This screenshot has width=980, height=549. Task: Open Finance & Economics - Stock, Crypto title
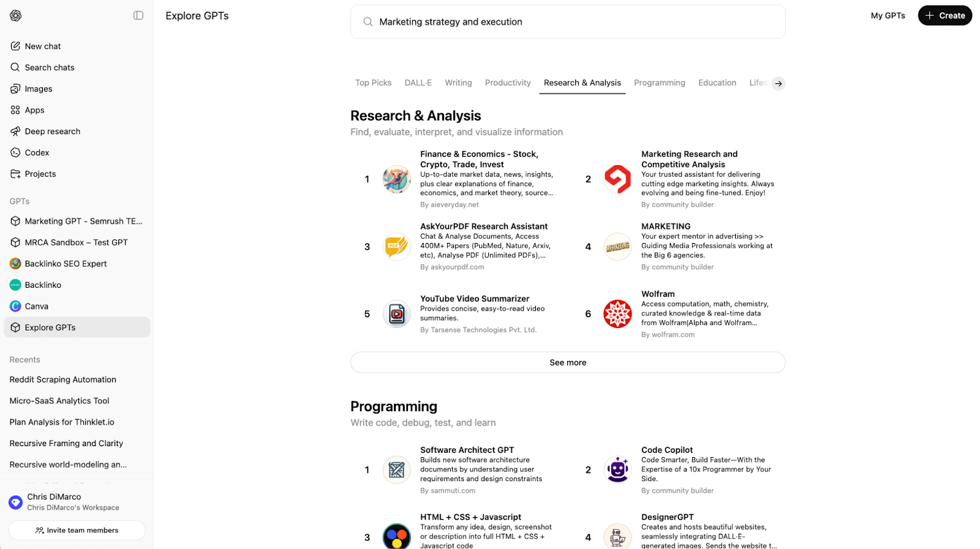(x=479, y=159)
